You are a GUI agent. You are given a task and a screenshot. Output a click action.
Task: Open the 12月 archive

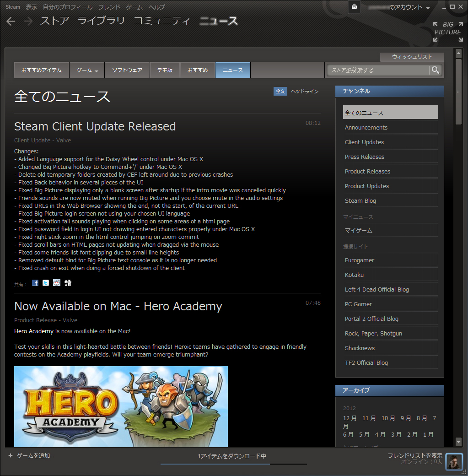pyautogui.click(x=350, y=418)
